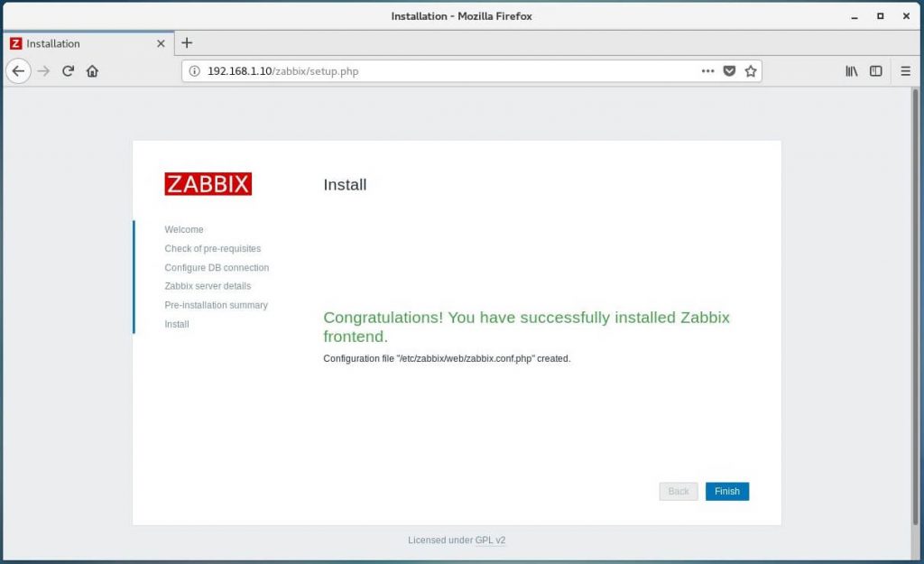Open the Firefox home page icon
The image size is (924, 564).
93,71
